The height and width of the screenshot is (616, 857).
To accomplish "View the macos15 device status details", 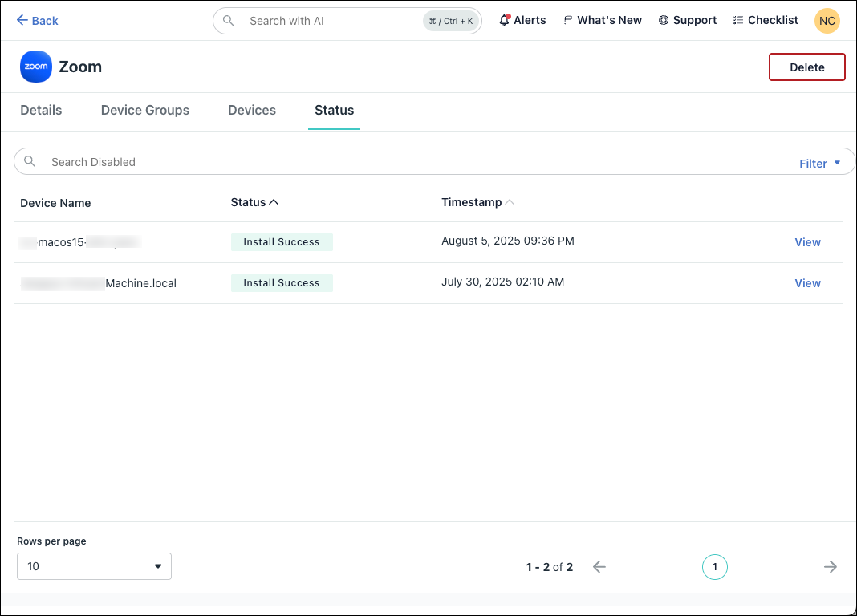I will click(807, 242).
